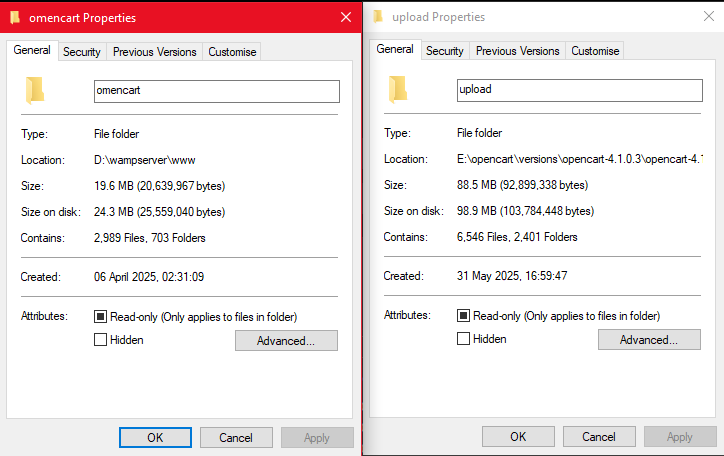Click Apply in upload Properties
The image size is (724, 456).
point(680,437)
